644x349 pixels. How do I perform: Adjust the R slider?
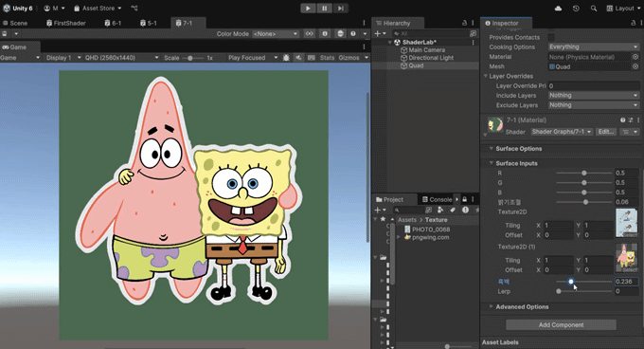pos(584,173)
